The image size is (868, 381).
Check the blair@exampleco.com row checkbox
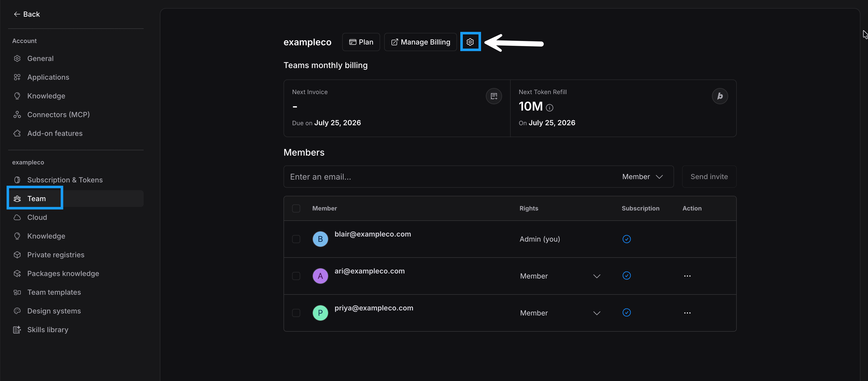(x=296, y=239)
